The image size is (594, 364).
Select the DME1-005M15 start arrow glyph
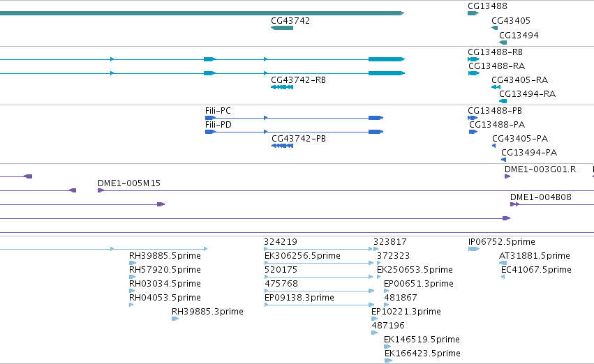pos(101,190)
